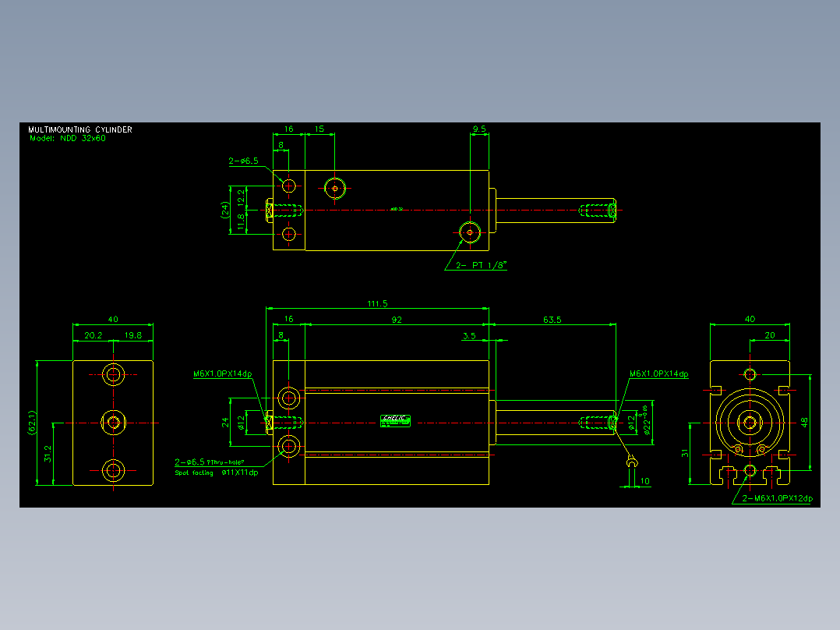Image resolution: width=840 pixels, height=630 pixels.
Task: Click the '9.5' port offset dimension
Action: (479, 129)
